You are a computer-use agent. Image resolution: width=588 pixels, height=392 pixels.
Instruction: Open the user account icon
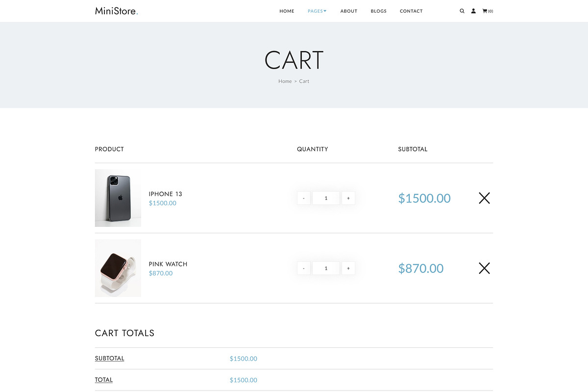click(473, 11)
